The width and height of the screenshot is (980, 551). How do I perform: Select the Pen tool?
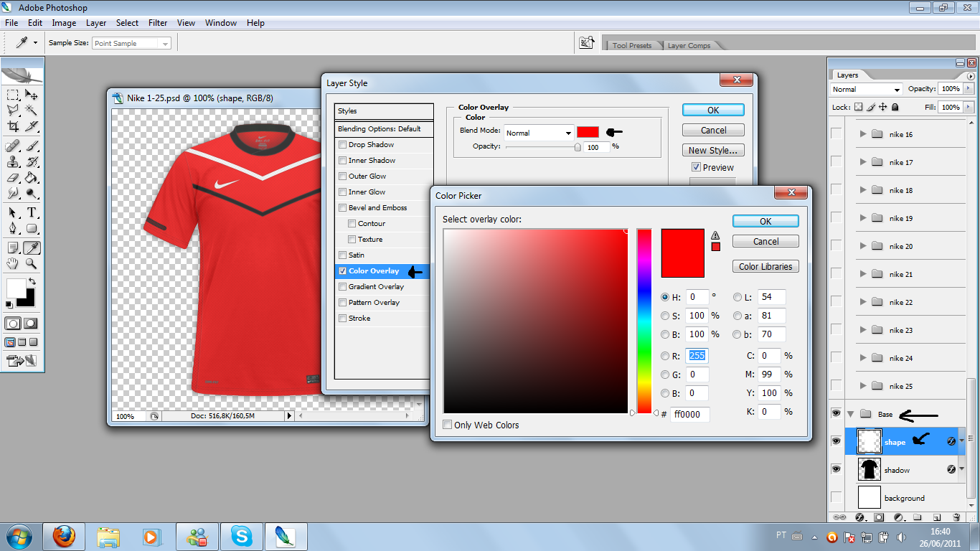13,228
